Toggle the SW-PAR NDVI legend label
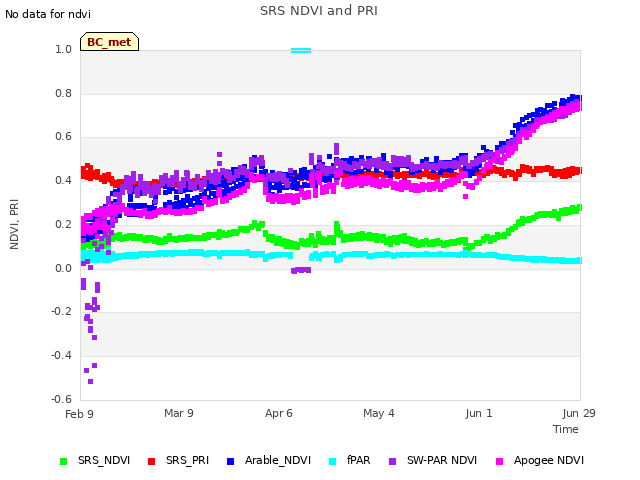 point(442,460)
